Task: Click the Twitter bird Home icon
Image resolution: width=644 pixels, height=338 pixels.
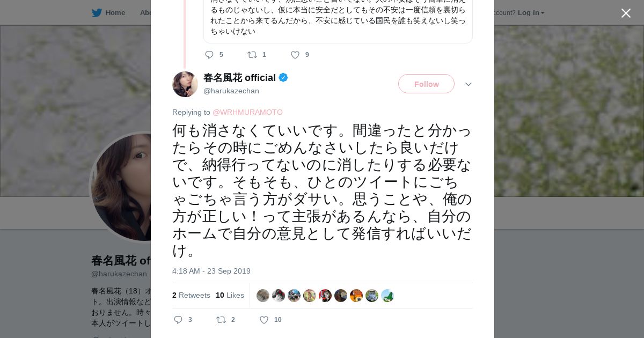Action: click(x=97, y=13)
